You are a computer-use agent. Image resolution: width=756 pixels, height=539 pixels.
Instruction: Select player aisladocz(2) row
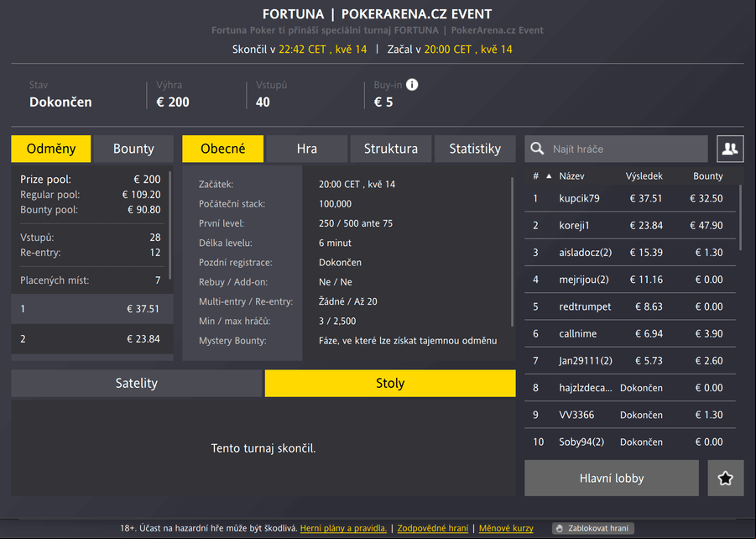pyautogui.click(x=629, y=253)
